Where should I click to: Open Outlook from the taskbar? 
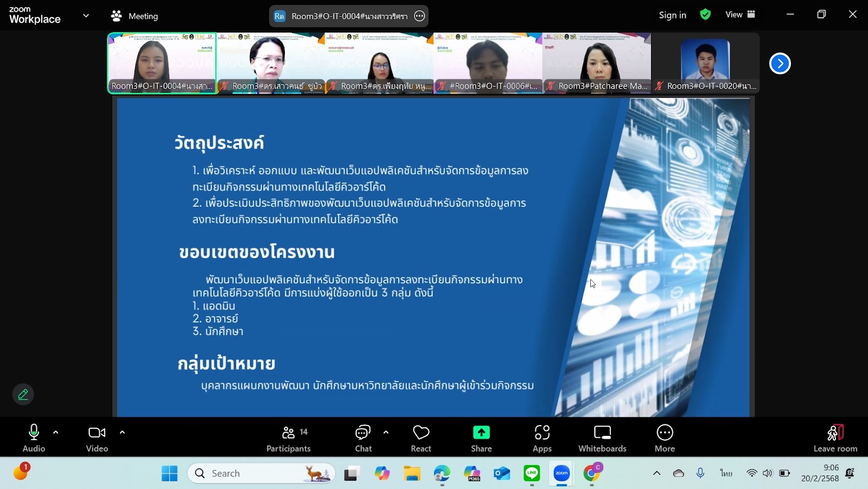pyautogui.click(x=502, y=474)
